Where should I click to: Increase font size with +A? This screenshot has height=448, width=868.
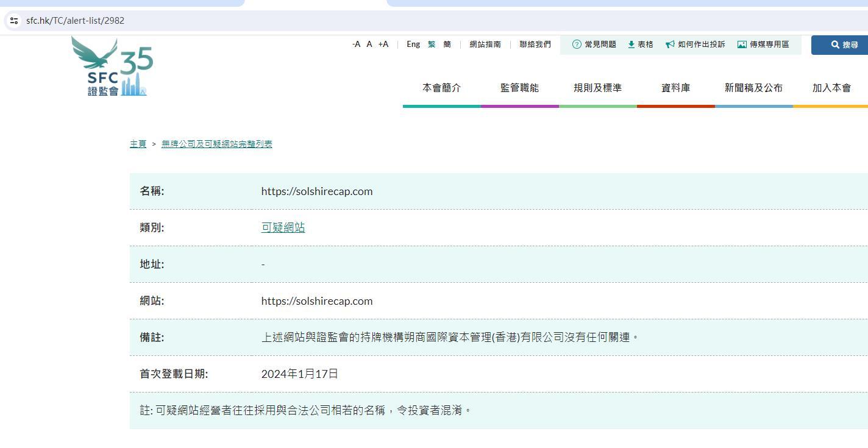click(x=383, y=44)
